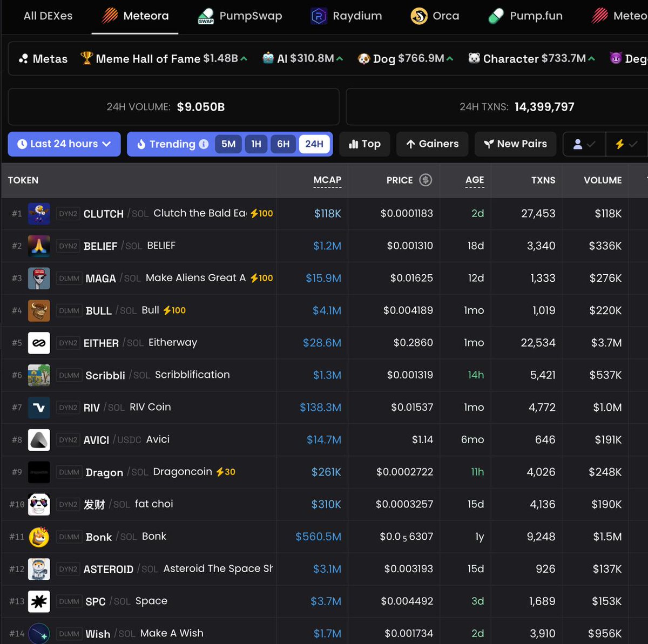Open the AI $310.8M meta
This screenshot has height=644, width=648.
point(302,59)
